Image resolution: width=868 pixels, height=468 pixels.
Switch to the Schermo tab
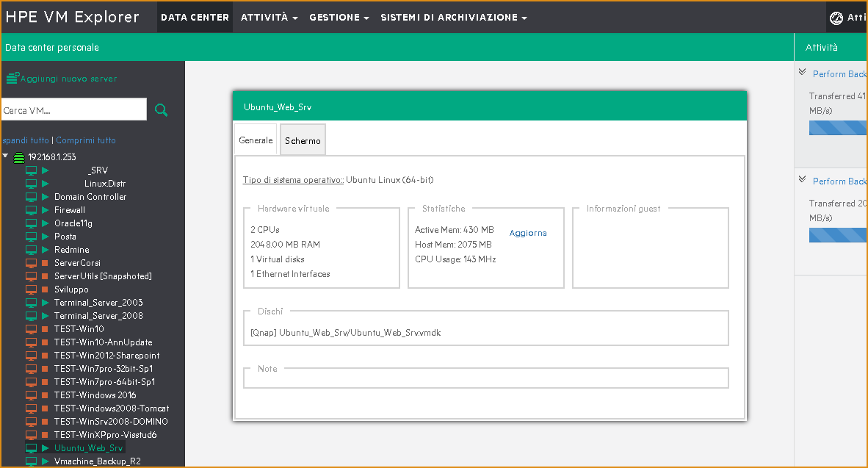click(x=303, y=140)
